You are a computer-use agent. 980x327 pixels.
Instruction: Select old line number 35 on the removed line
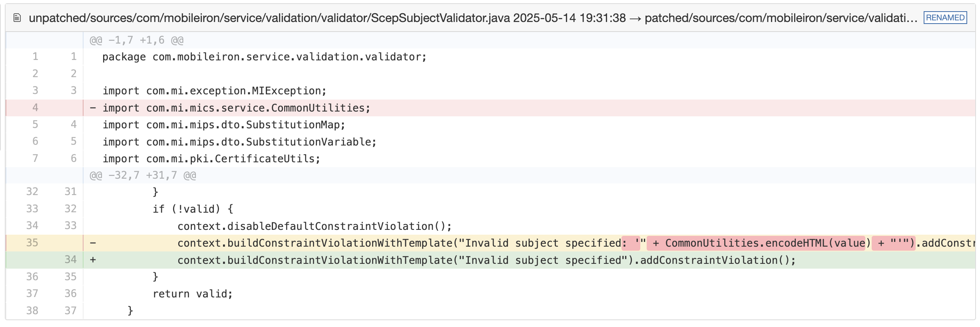tap(32, 243)
